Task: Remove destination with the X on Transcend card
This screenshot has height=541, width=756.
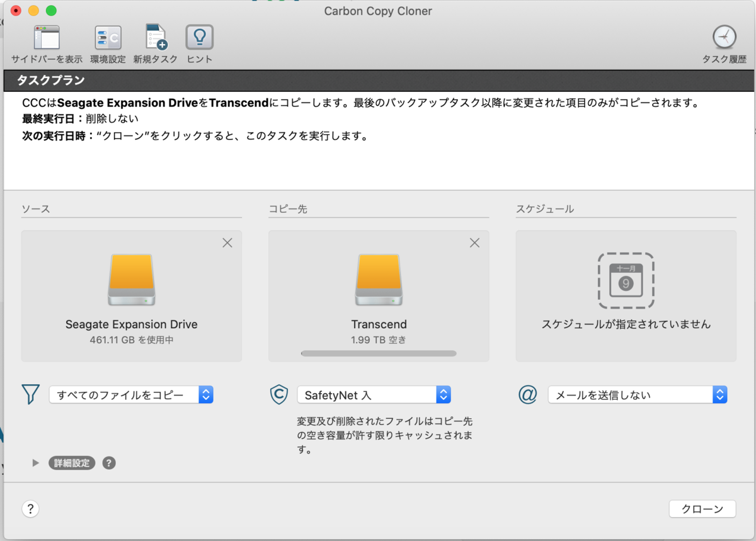Action: [475, 242]
